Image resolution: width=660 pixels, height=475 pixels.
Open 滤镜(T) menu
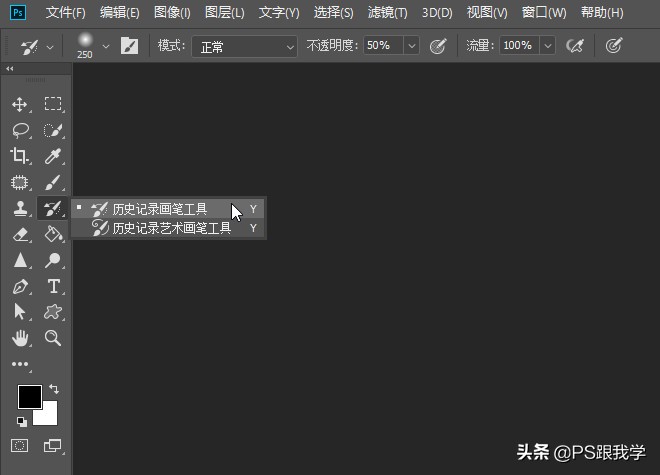(388, 13)
